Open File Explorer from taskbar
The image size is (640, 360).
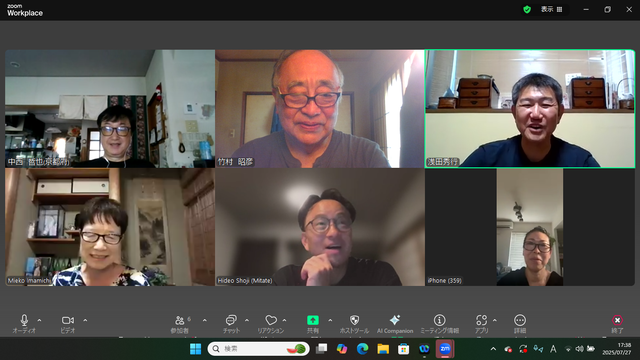coord(383,349)
